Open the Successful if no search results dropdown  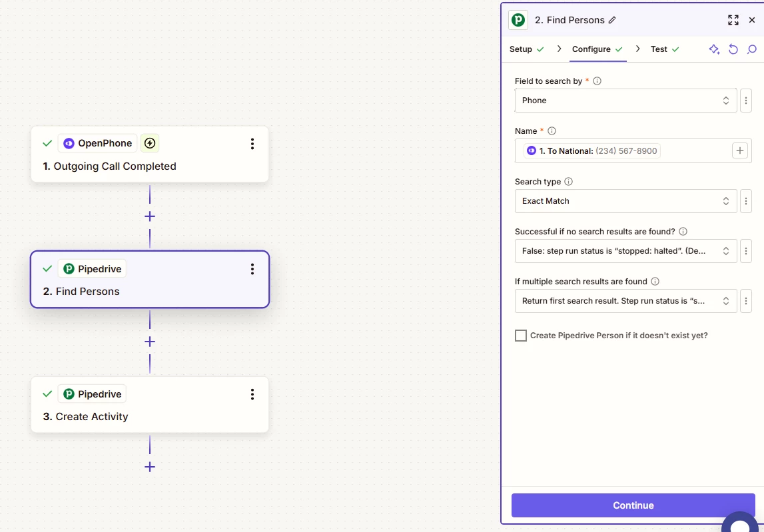point(625,252)
